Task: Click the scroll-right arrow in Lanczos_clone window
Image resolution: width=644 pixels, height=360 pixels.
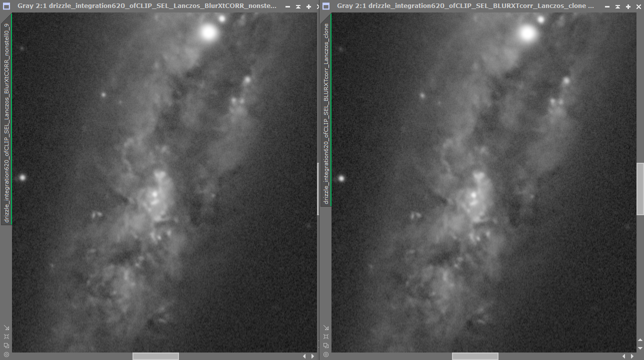Action: pos(632,356)
